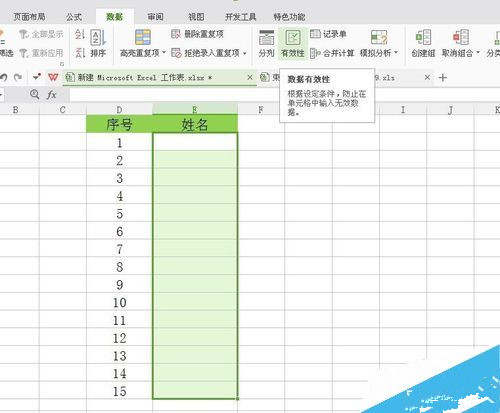Click the 开发工具 ribbon tab
The width and height of the screenshot is (500, 413).
click(x=240, y=17)
